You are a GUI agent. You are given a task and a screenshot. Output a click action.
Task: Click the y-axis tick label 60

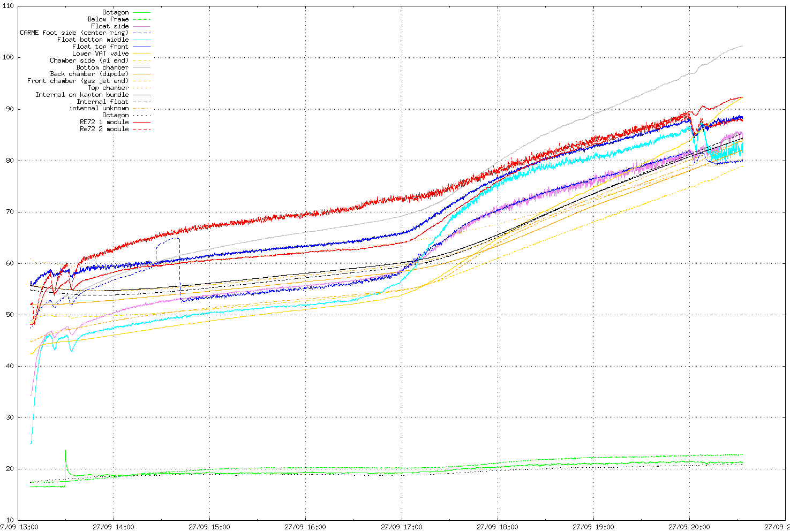(10, 263)
